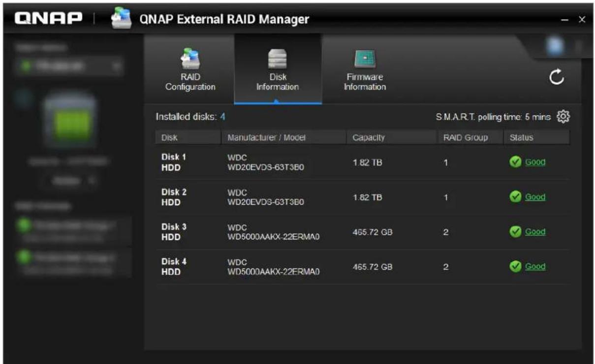Image resolution: width=595 pixels, height=364 pixels.
Task: Click Disk 1 model WD20EVDS-63T3B0
Action: 265,167
